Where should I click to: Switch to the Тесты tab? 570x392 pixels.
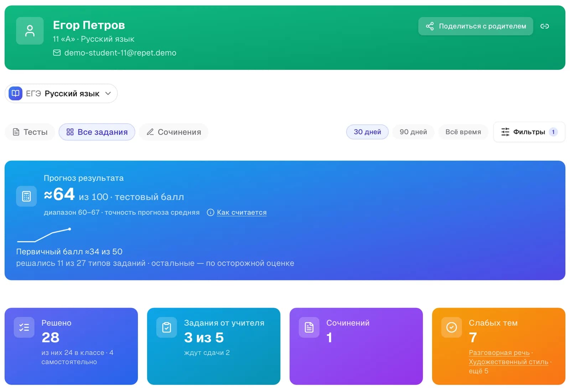point(30,132)
